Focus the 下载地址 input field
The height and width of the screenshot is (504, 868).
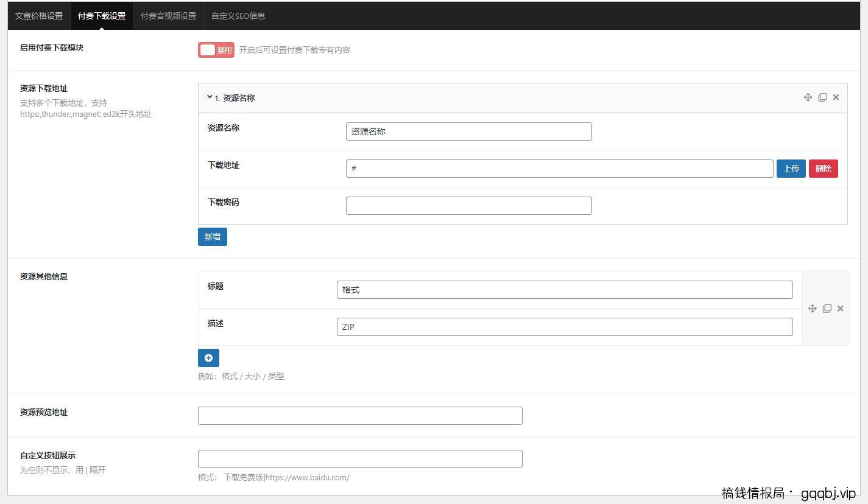559,169
